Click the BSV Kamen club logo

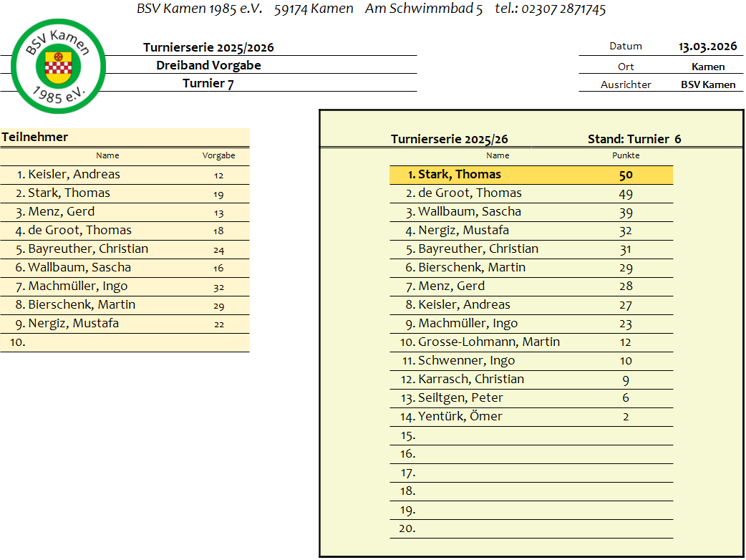coord(59,66)
